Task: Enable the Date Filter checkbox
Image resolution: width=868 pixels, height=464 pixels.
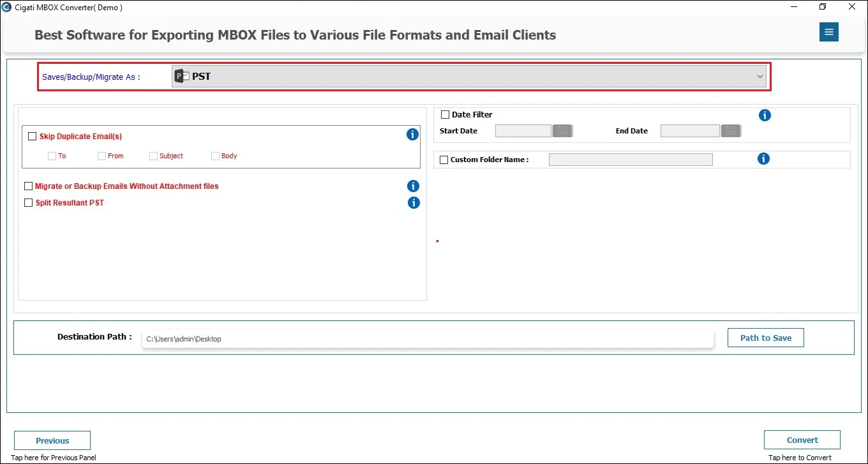Action: point(445,115)
